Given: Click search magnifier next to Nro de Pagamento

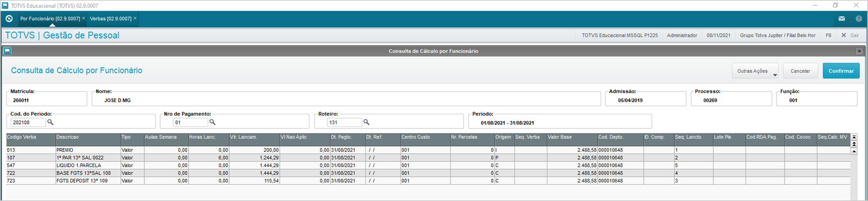Looking at the screenshot, I should (212, 122).
